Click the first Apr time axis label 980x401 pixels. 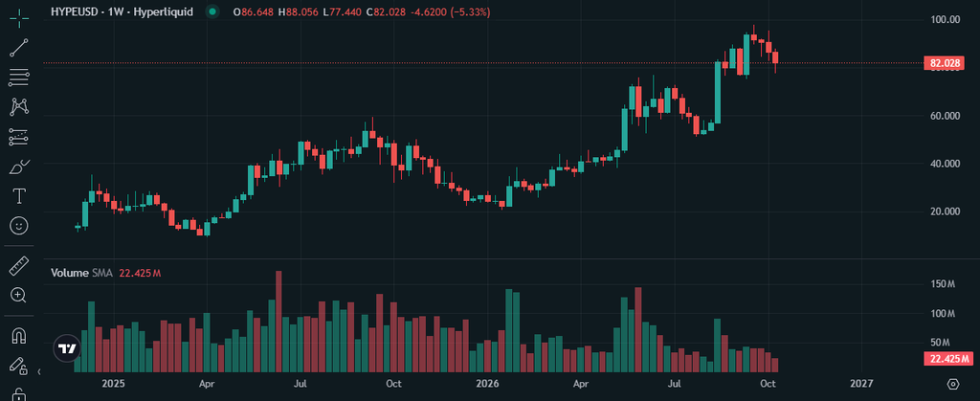[207, 383]
